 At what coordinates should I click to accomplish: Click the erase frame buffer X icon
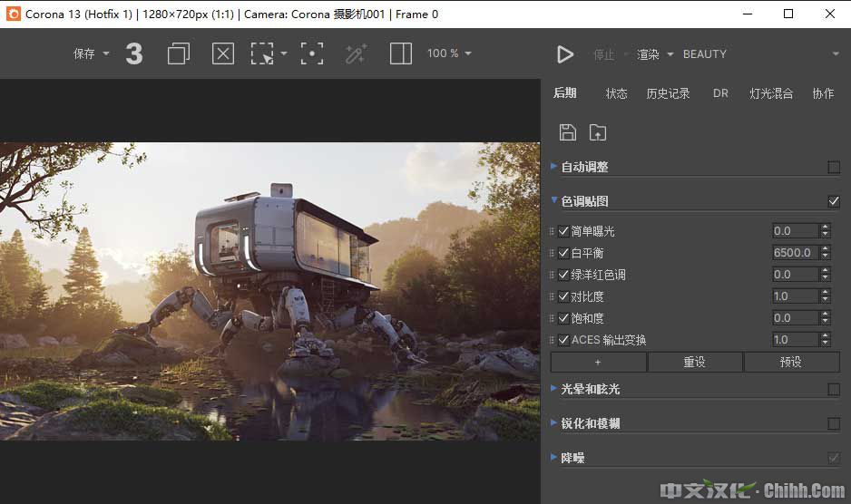(x=223, y=54)
